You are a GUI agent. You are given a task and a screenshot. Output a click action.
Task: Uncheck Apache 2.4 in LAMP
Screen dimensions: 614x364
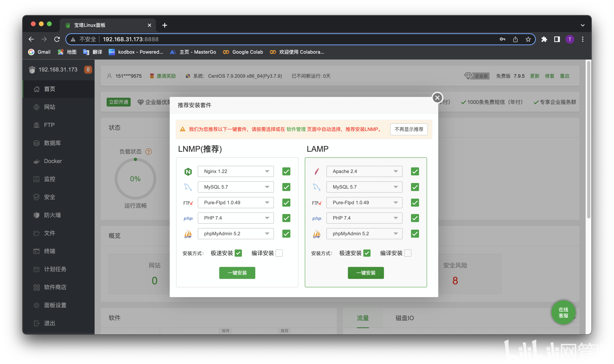tap(415, 171)
